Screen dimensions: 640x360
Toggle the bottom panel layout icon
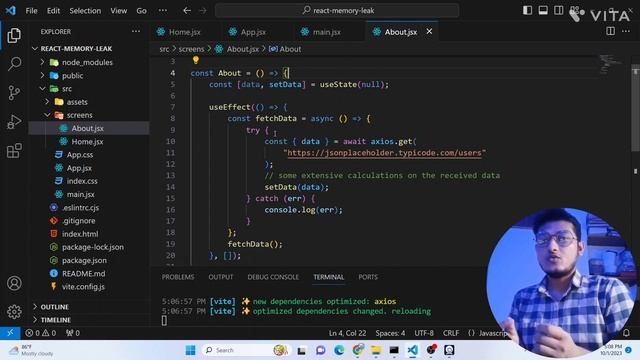543,10
